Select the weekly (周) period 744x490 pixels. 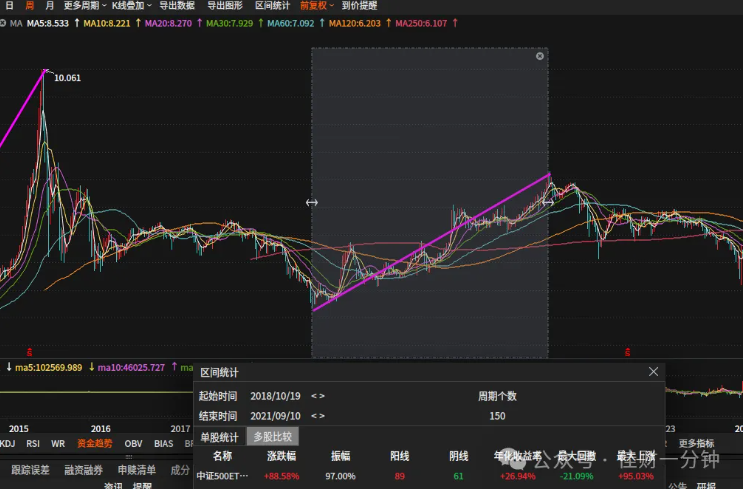(29, 6)
